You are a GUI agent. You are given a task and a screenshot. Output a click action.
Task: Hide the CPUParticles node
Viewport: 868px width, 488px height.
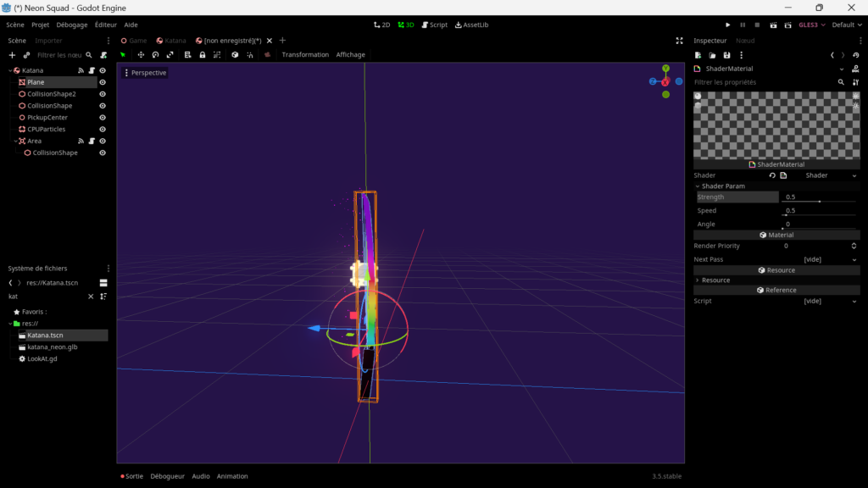click(x=102, y=129)
